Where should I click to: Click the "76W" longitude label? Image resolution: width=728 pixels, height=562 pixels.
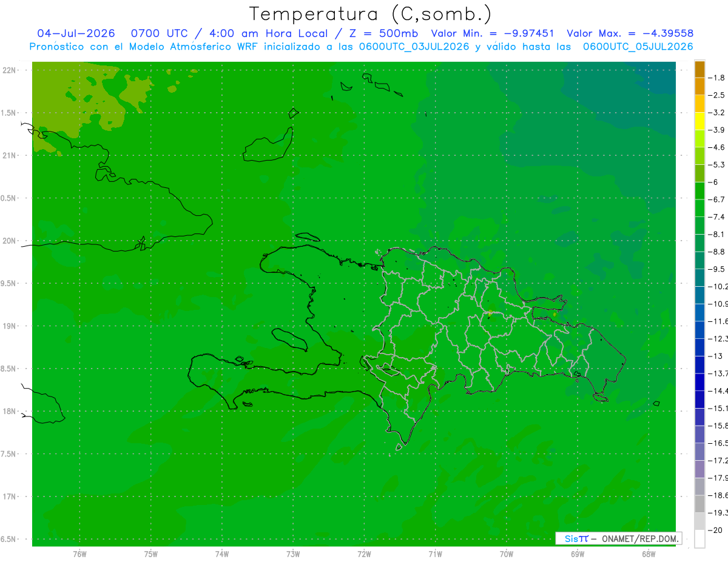(79, 554)
